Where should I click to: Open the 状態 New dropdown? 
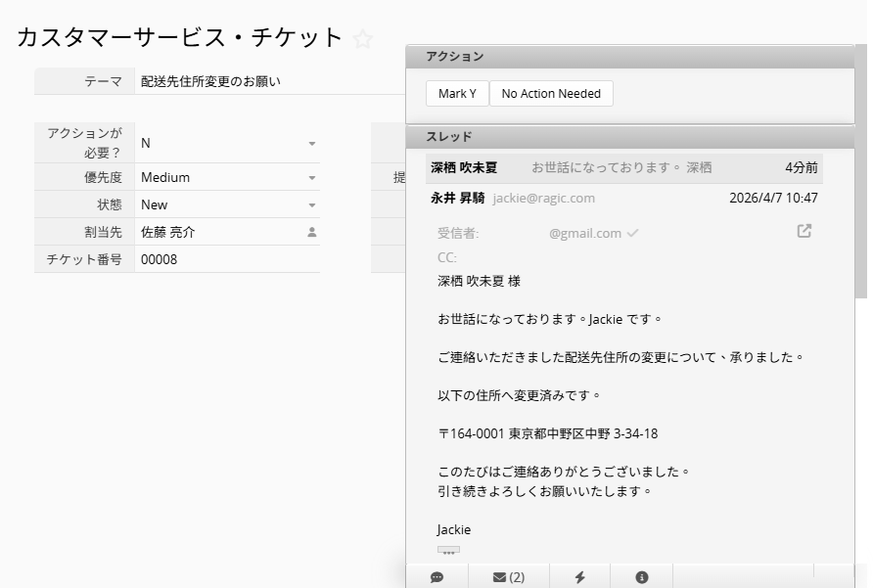click(312, 205)
